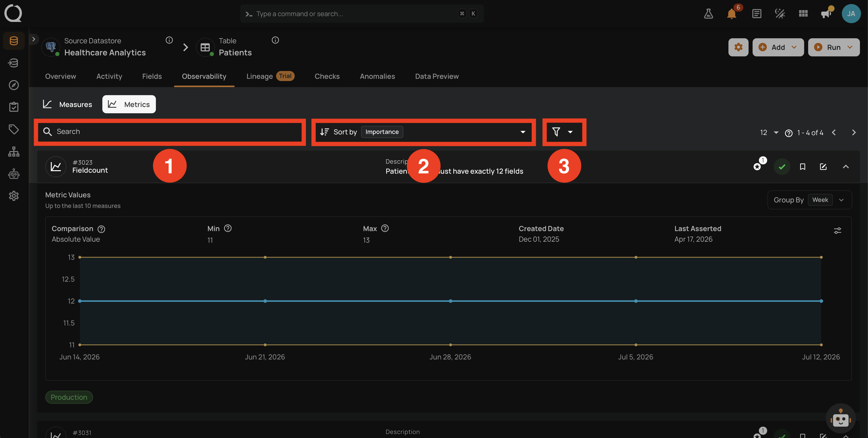Click the Last Asserted Apr 17, 2026 value
Image resolution: width=868 pixels, height=438 pixels.
click(693, 239)
